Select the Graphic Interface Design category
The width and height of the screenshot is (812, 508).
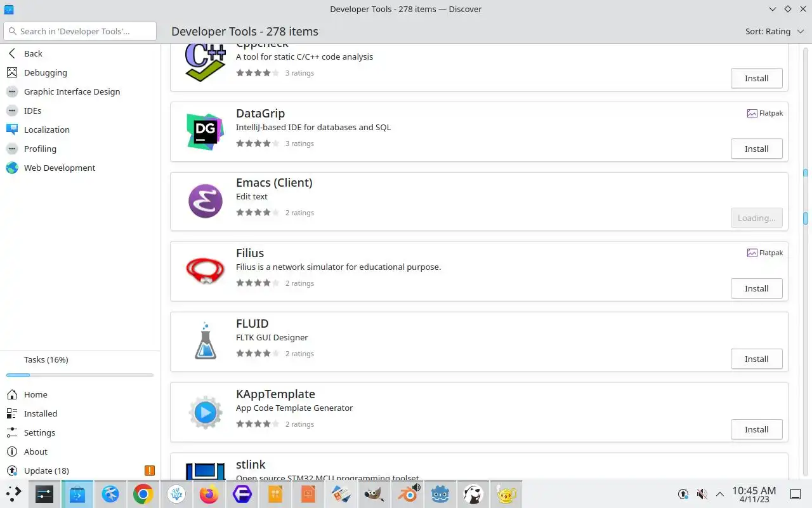pos(80,91)
